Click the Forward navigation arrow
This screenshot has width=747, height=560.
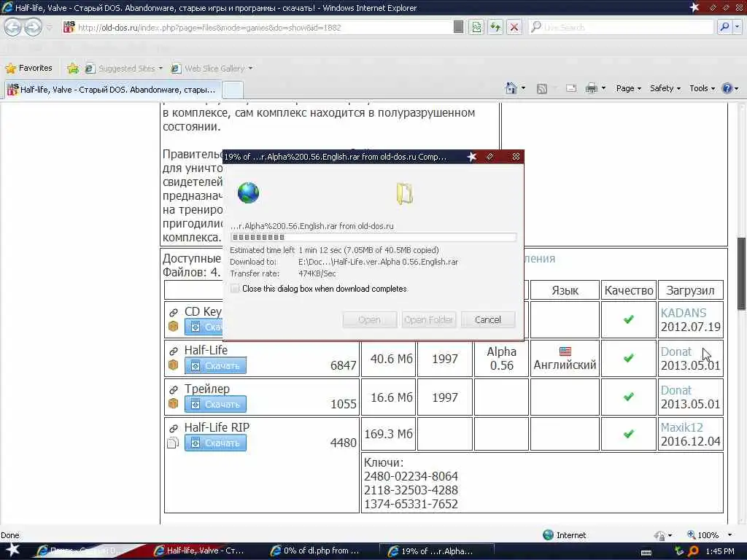tap(33, 27)
